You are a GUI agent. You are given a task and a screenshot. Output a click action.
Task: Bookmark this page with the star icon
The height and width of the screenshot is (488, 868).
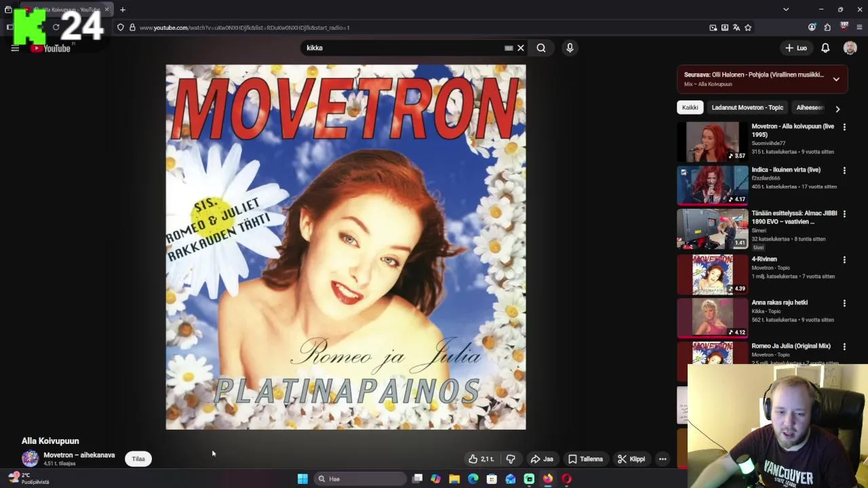(x=748, y=28)
